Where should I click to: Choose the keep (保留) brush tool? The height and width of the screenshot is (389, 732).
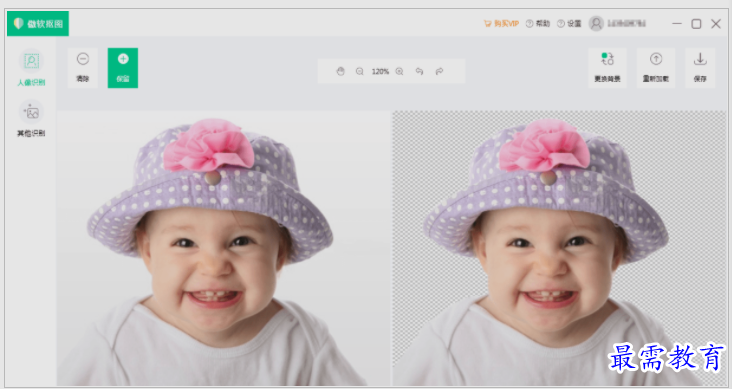(x=123, y=68)
